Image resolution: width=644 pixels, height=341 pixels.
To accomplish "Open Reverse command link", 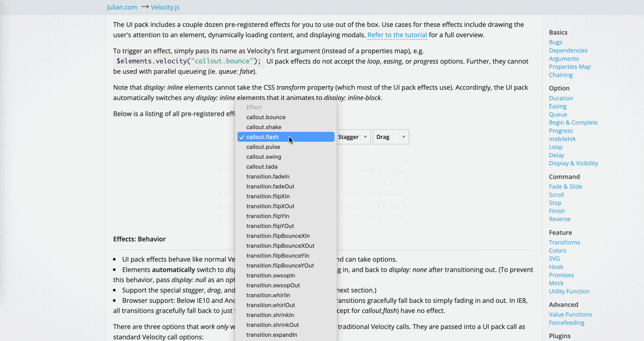I will click(560, 219).
